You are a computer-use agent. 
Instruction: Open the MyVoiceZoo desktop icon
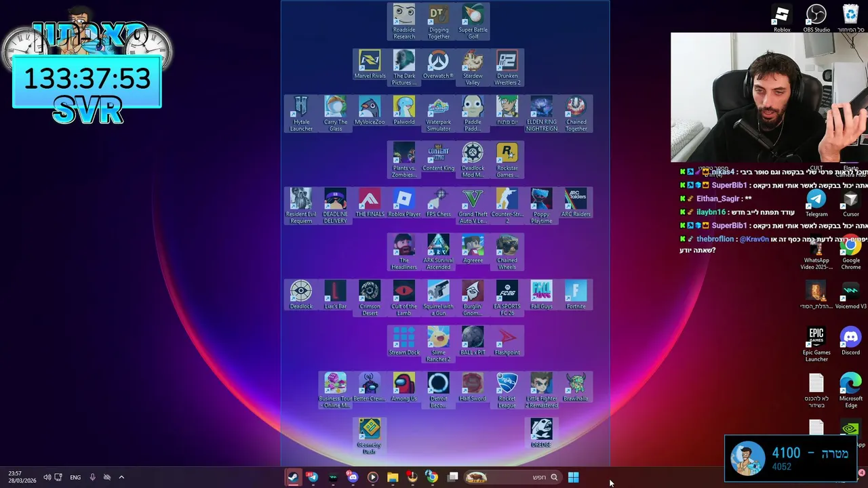(x=370, y=111)
